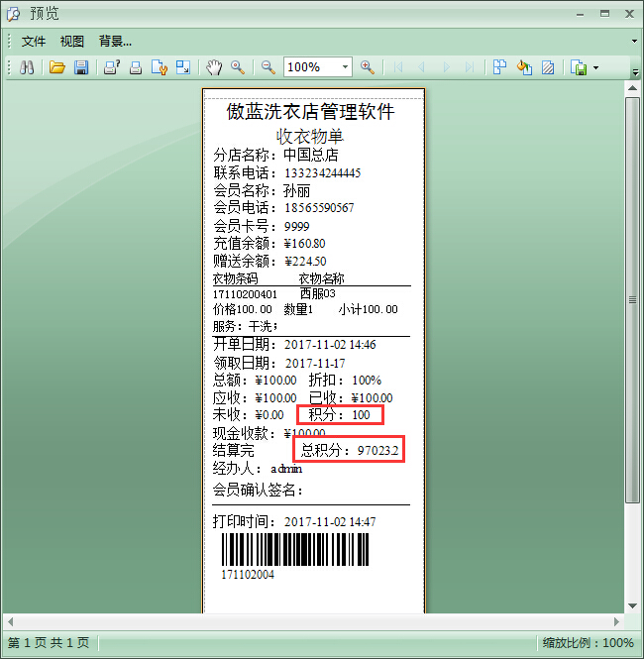Zoom in with the plus magnifier
This screenshot has height=659, width=644.
click(368, 67)
